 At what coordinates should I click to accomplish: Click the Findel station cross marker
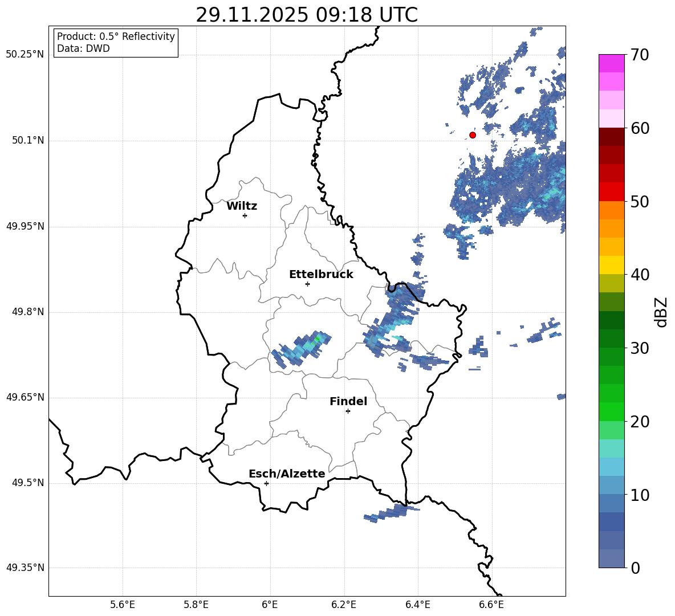(x=348, y=411)
